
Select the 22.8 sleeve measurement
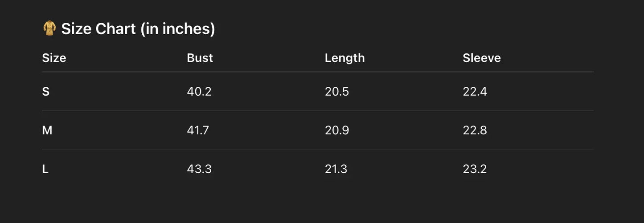point(475,130)
